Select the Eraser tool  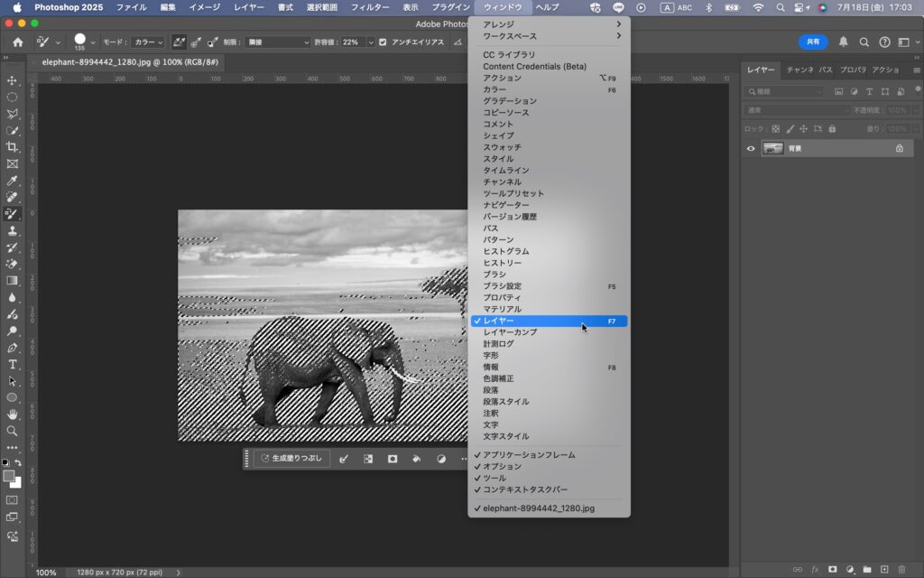pos(12,265)
